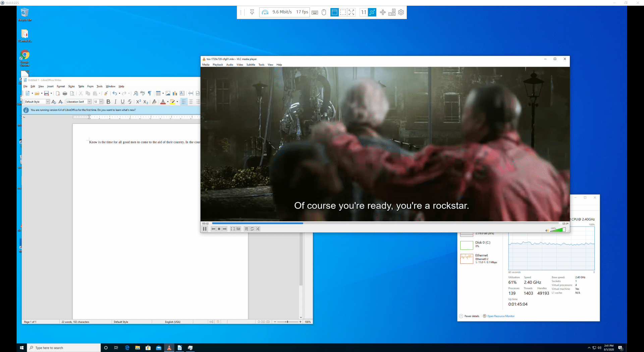Undo the last action in Writer
The image size is (644, 352).
click(115, 94)
